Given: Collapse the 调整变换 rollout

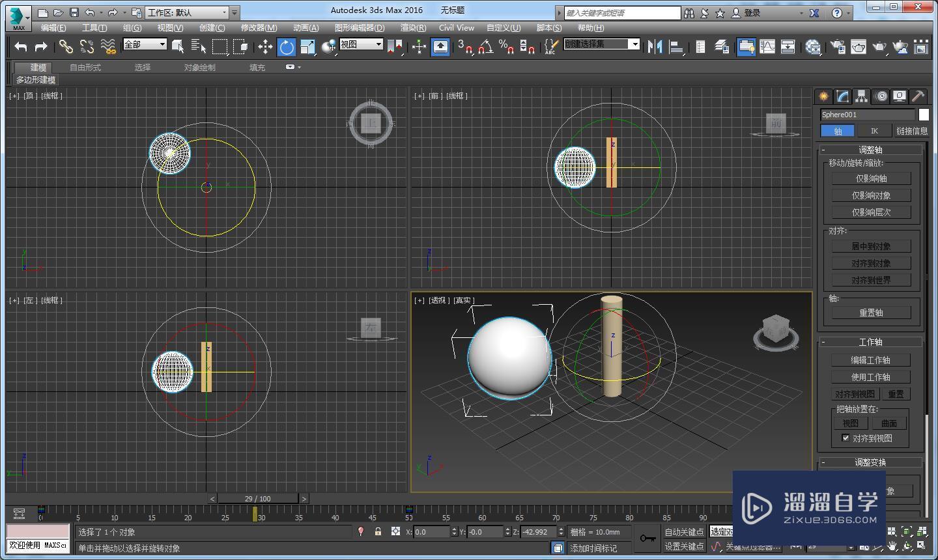Looking at the screenshot, I should point(870,462).
